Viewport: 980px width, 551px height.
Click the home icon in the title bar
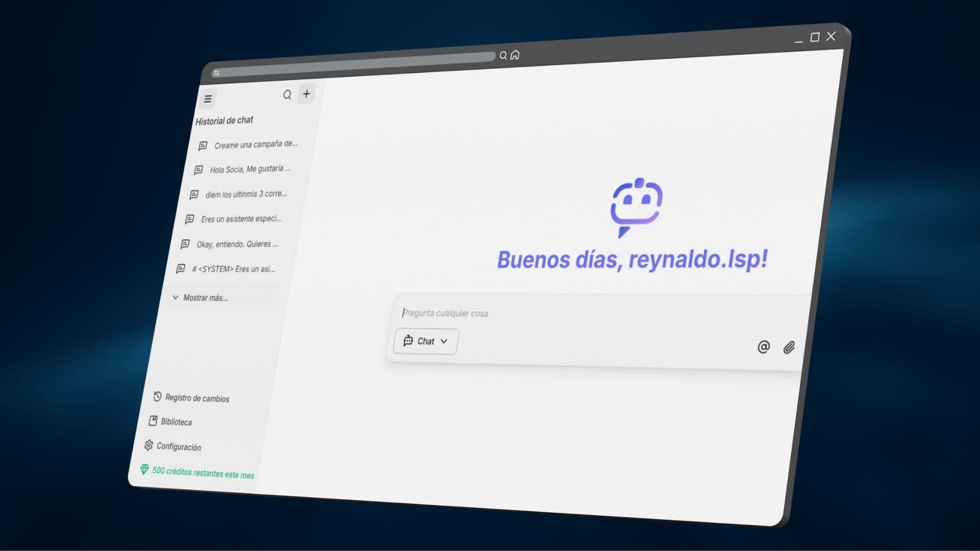(x=516, y=55)
